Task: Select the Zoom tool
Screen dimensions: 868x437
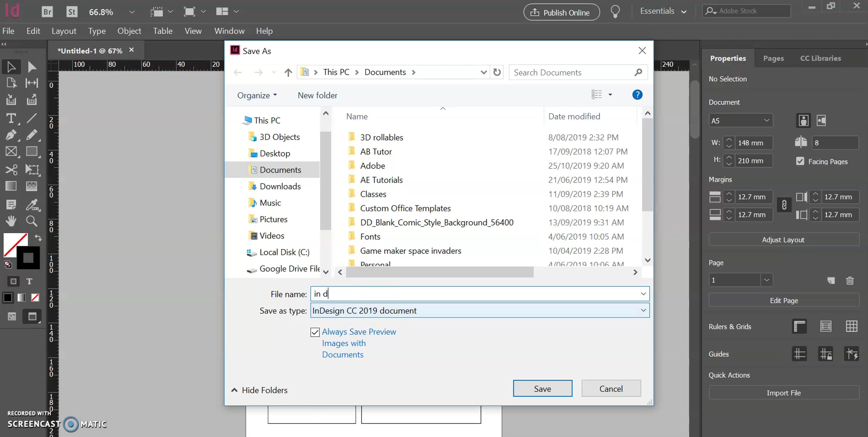Action: click(32, 221)
